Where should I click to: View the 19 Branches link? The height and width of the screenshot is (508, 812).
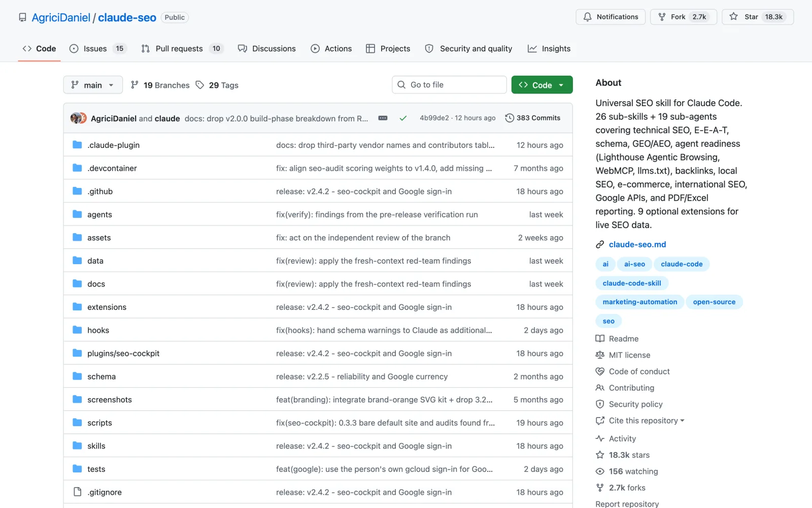pyautogui.click(x=160, y=85)
